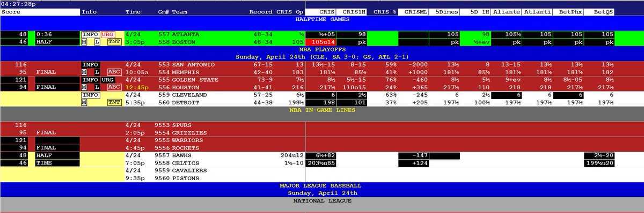This screenshot has width=644, height=213.
Task: Open the INFO button for Cleveland game
Action: [x=90, y=94]
